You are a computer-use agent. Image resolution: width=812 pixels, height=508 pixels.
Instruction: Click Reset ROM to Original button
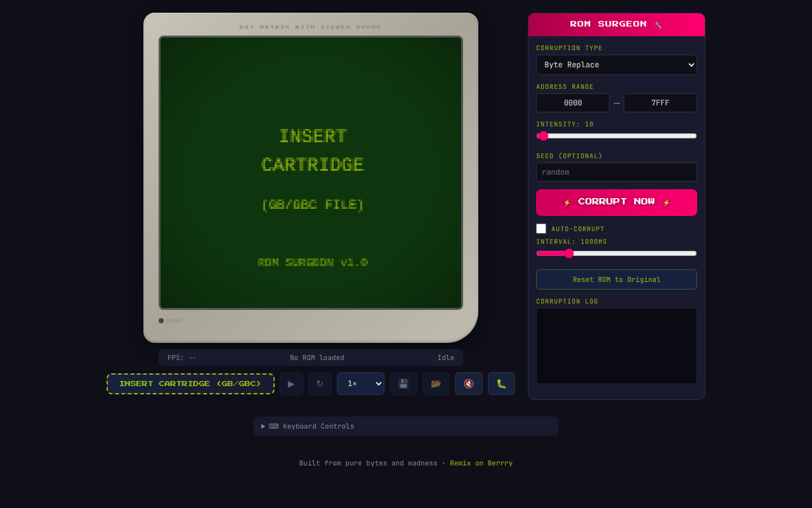coord(617,279)
